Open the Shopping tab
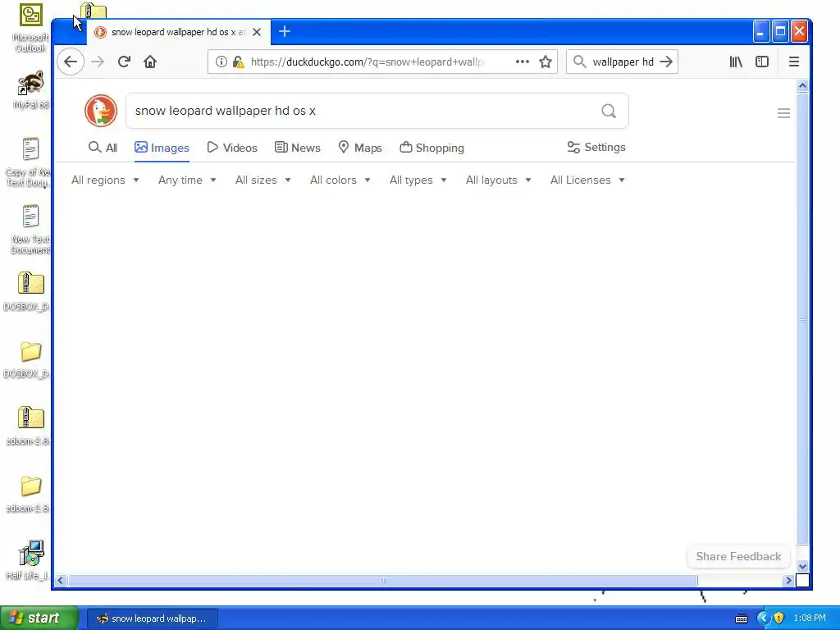This screenshot has height=630, width=840. click(431, 148)
